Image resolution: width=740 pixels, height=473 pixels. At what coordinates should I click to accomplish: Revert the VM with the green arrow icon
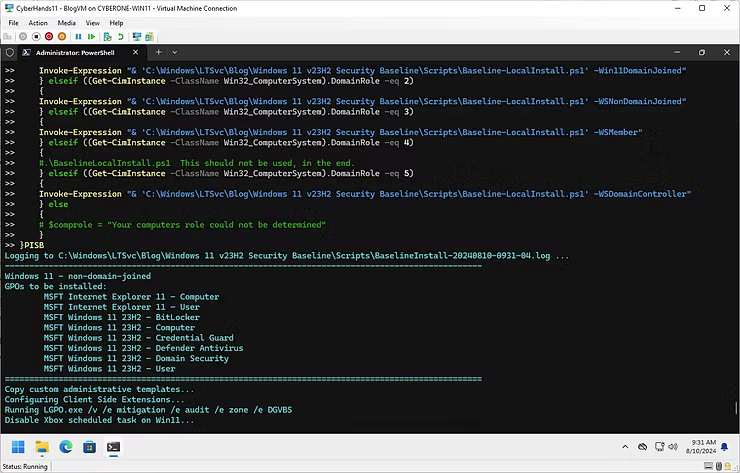(x=121, y=36)
